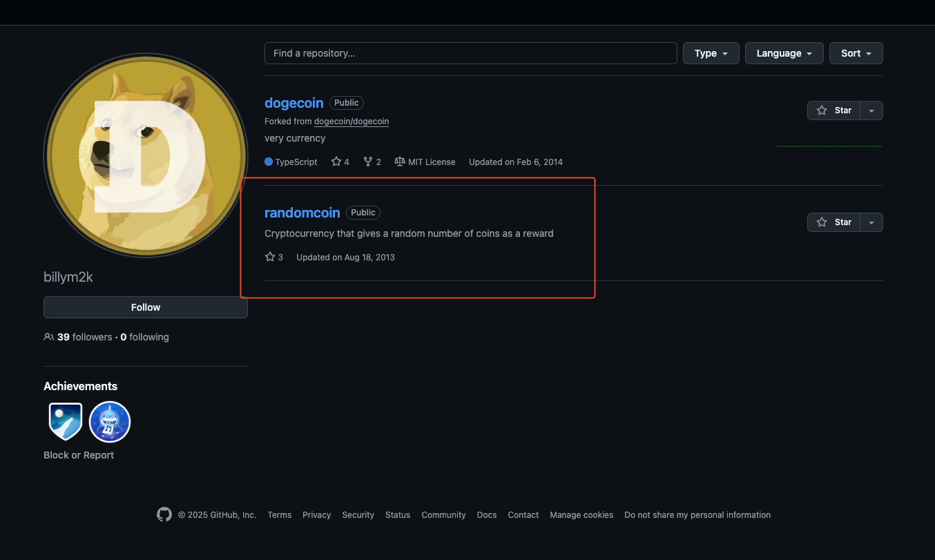Open the Type filter dropdown
Image resolution: width=935 pixels, height=560 pixels.
711,52
